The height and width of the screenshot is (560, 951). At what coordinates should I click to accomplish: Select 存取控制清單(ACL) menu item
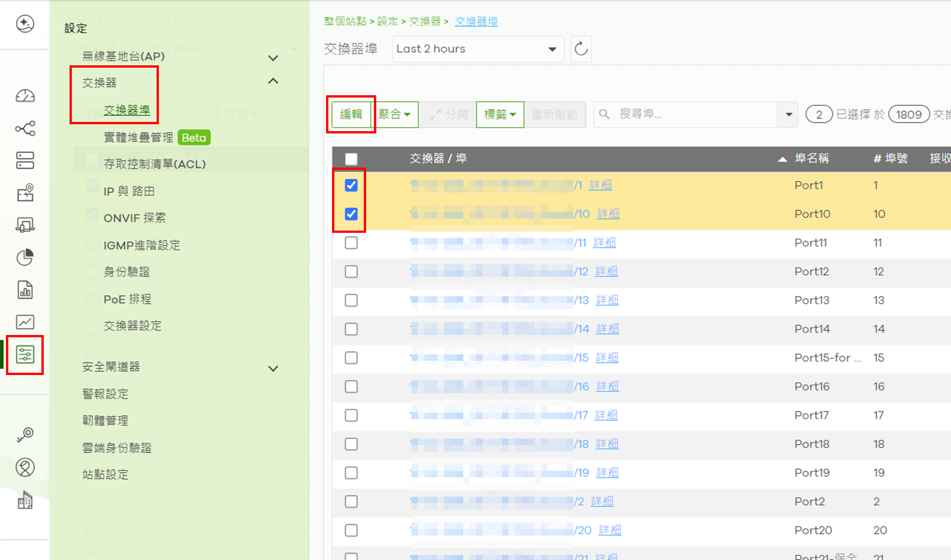coord(154,164)
